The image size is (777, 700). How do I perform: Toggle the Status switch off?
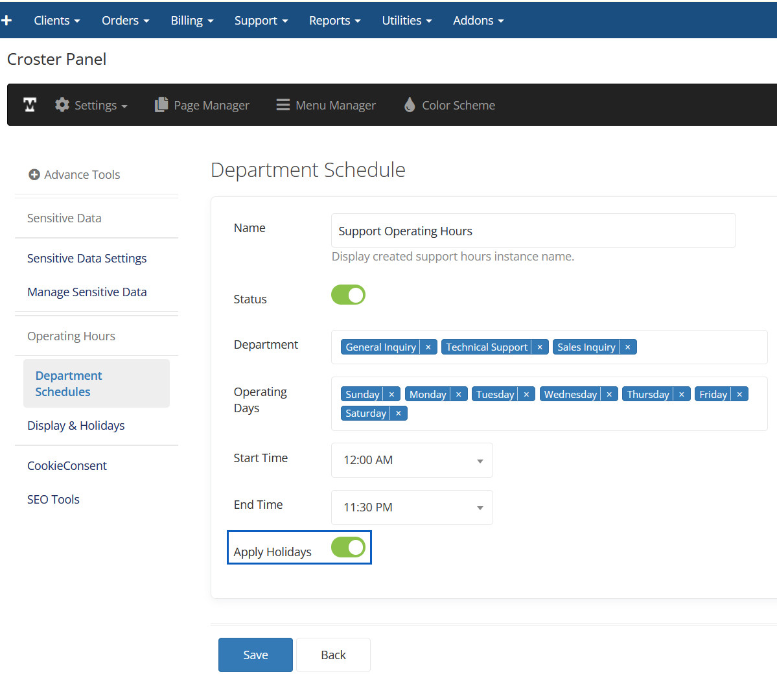click(x=348, y=295)
